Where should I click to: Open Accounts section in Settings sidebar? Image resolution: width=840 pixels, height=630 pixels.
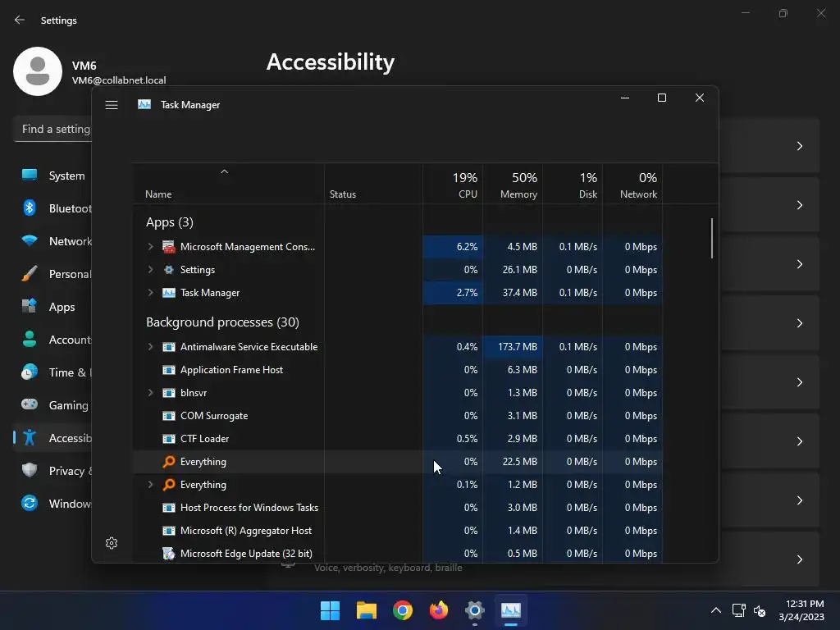(x=53, y=340)
